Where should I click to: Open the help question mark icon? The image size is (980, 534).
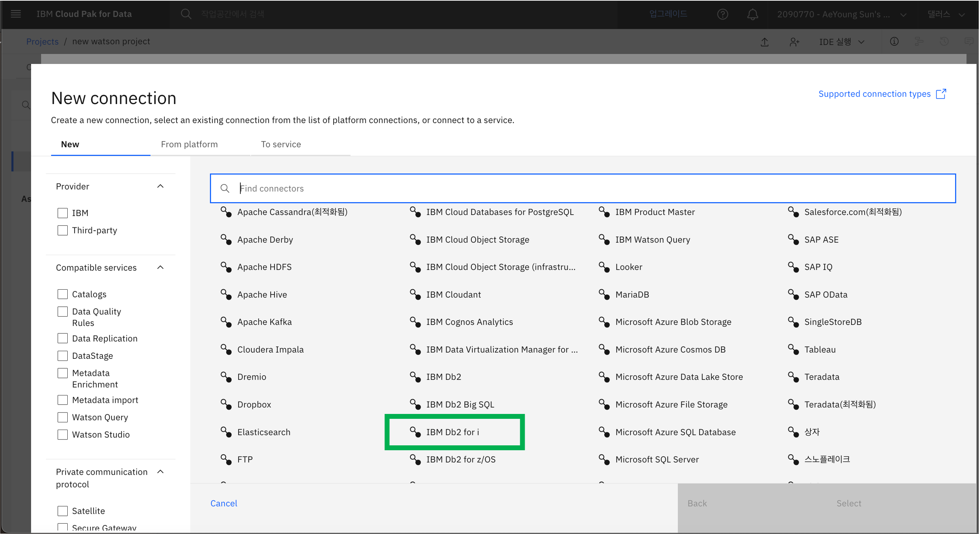pos(722,14)
